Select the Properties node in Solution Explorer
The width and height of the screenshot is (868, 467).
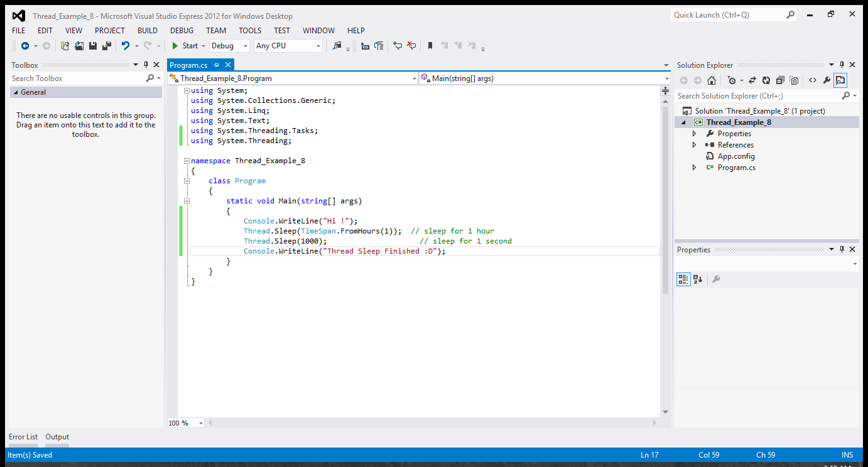(734, 134)
